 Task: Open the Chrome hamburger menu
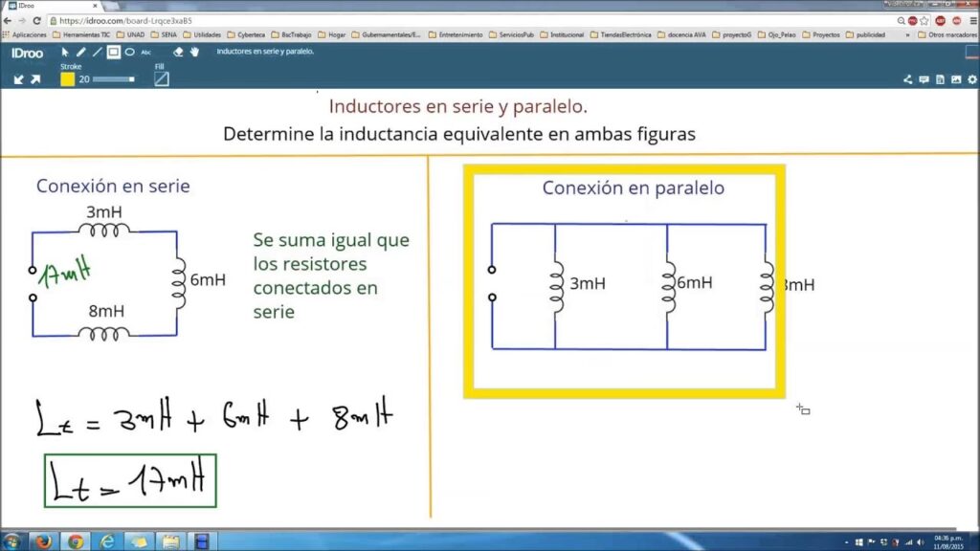970,20
